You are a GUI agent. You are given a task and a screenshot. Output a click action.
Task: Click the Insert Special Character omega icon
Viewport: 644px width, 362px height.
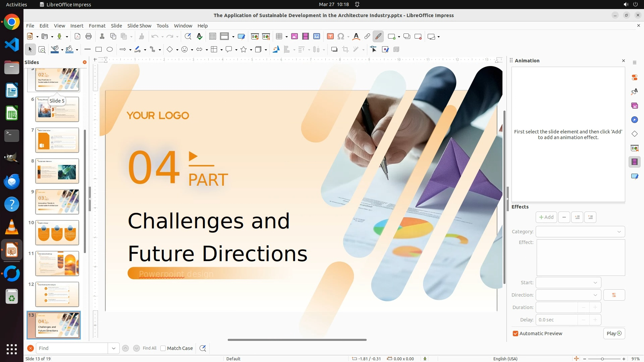[x=341, y=37]
